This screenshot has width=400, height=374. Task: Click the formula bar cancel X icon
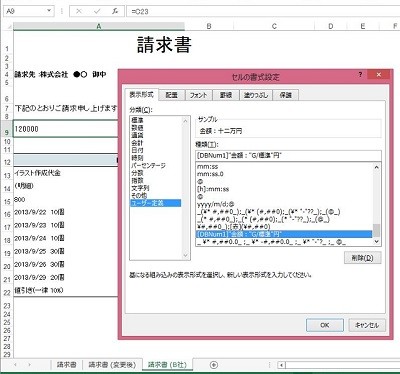pos(79,11)
